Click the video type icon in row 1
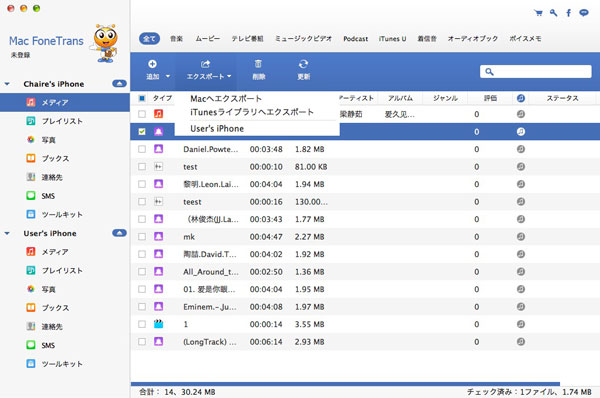This screenshot has height=398, width=600. tap(158, 324)
